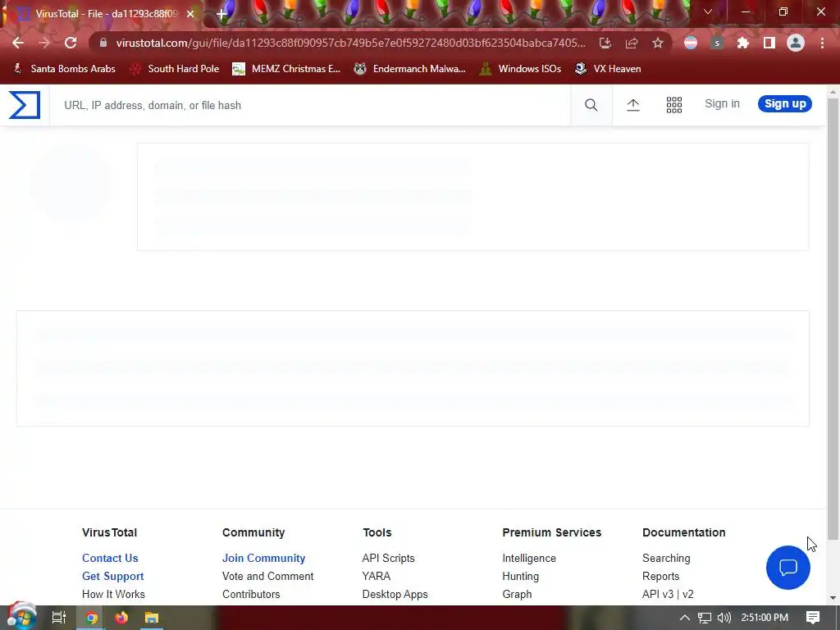Click the install app icon in address bar
Screen dimensions: 840x630
click(x=605, y=43)
